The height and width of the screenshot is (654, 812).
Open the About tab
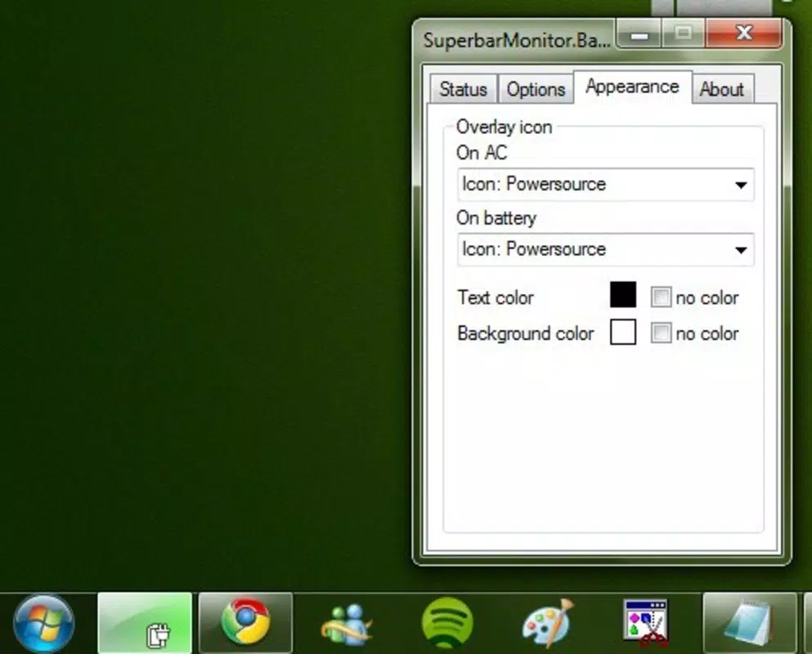pos(722,89)
